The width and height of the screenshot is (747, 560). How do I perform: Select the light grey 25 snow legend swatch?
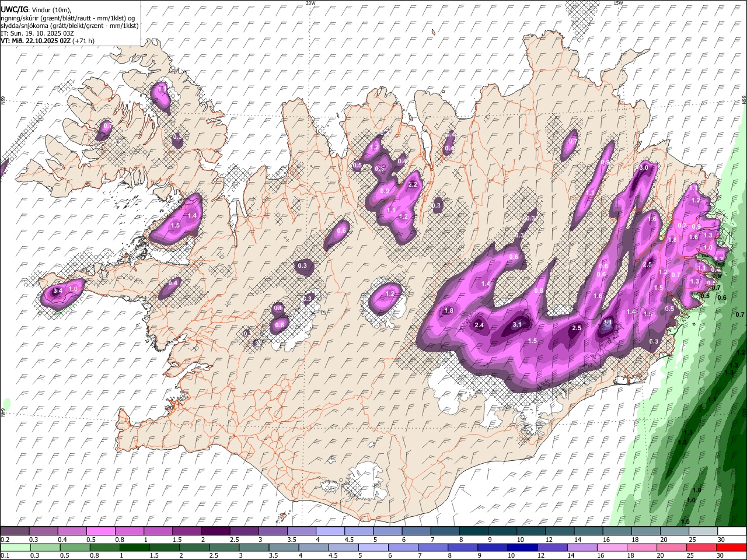coord(703,531)
